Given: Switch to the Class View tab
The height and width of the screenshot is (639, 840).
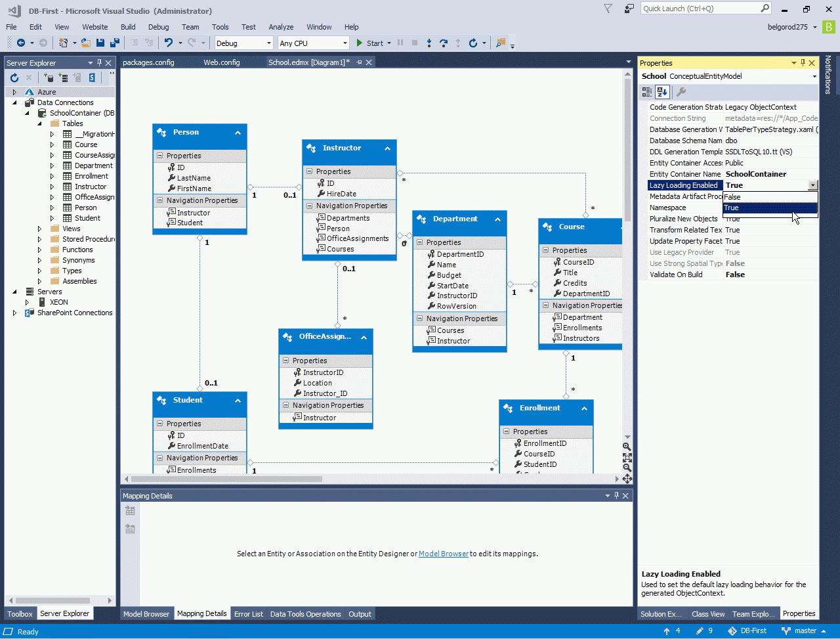Looking at the screenshot, I should pyautogui.click(x=708, y=614).
